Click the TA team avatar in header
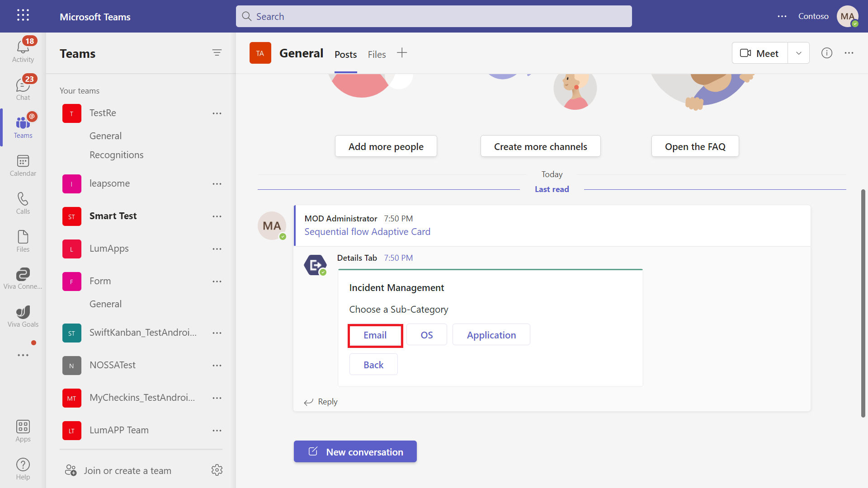The width and height of the screenshot is (868, 488). point(260,53)
